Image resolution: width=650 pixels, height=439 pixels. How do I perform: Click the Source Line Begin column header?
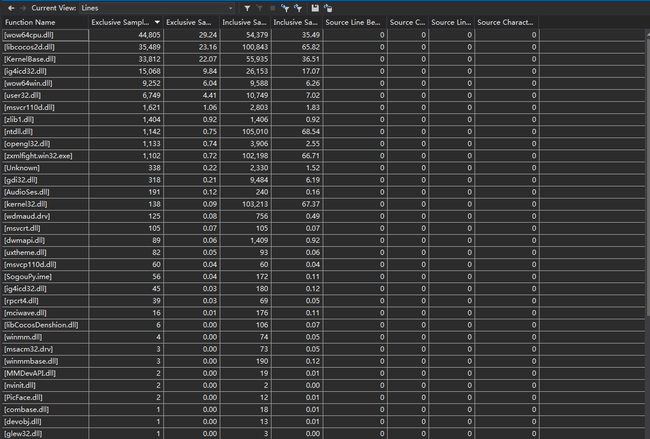[355, 22]
